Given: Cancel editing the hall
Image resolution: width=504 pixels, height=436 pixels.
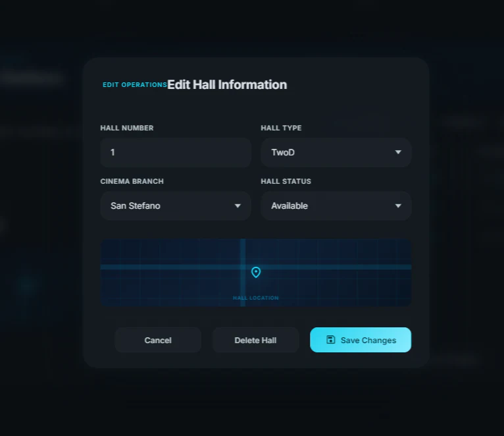Looking at the screenshot, I should pos(158,340).
